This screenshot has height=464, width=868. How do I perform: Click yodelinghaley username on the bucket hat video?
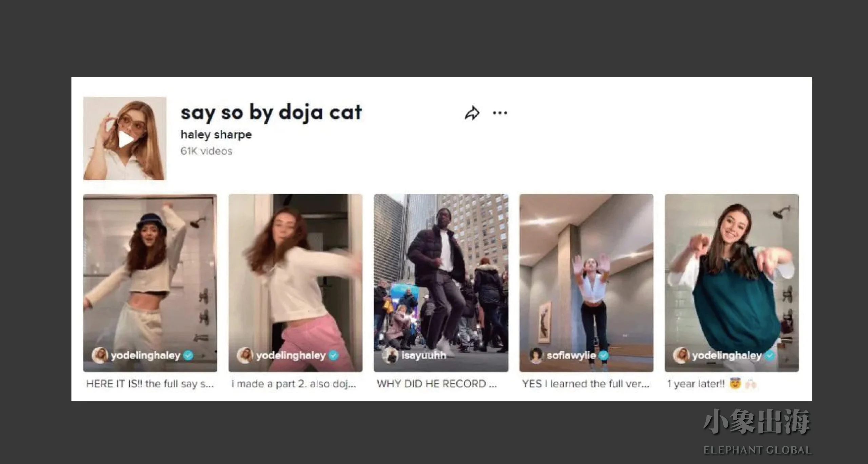[x=145, y=356]
